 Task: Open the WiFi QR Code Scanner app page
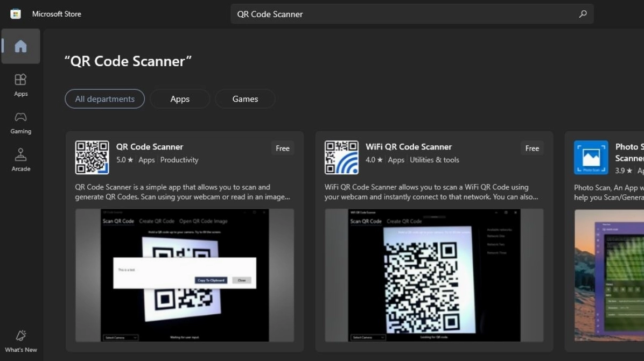tap(408, 146)
